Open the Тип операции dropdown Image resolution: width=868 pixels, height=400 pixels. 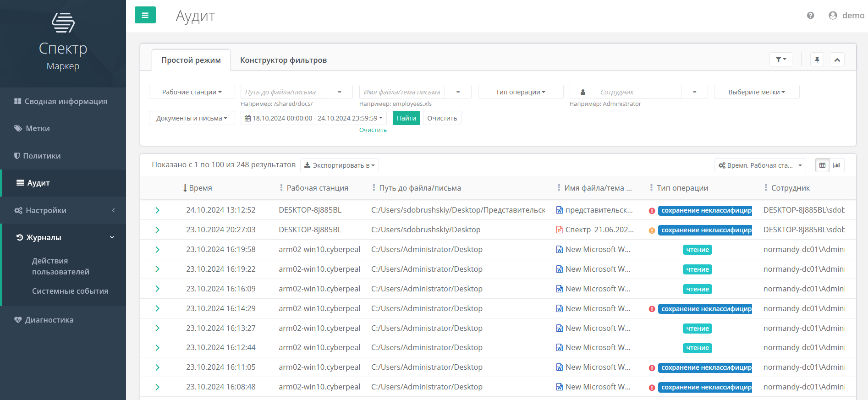pos(520,92)
